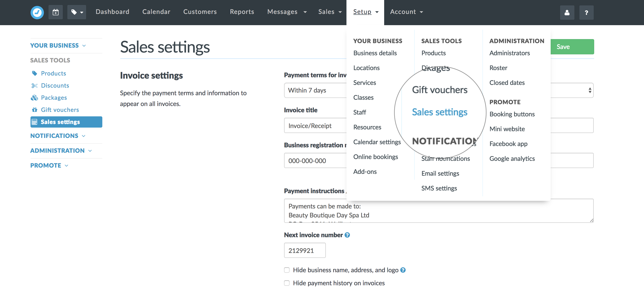Open the tag quick-sale icon dropdown
Image resolution: width=644 pixels, height=301 pixels.
(77, 12)
